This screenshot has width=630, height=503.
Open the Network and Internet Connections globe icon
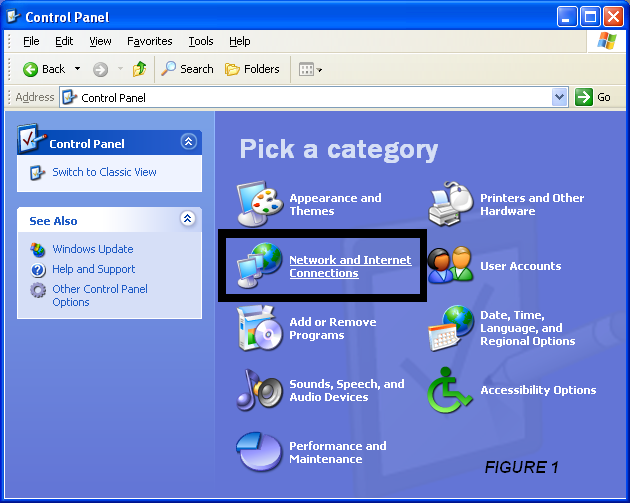tap(259, 266)
